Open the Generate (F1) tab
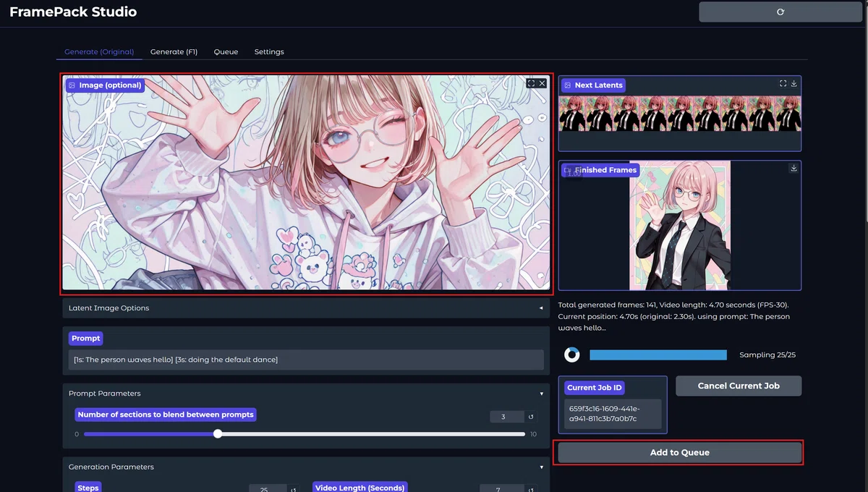 [174, 52]
